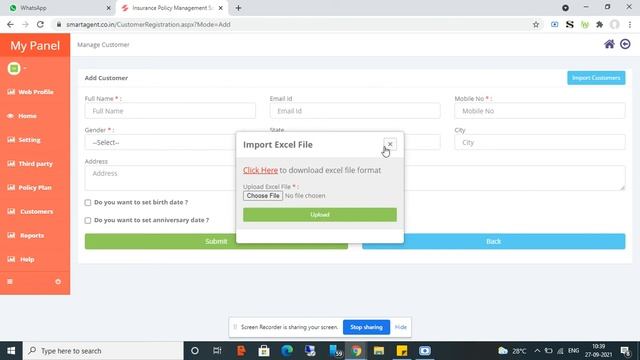Show hidden tray icons chevron
This screenshot has height=360, width=640.
point(537,351)
